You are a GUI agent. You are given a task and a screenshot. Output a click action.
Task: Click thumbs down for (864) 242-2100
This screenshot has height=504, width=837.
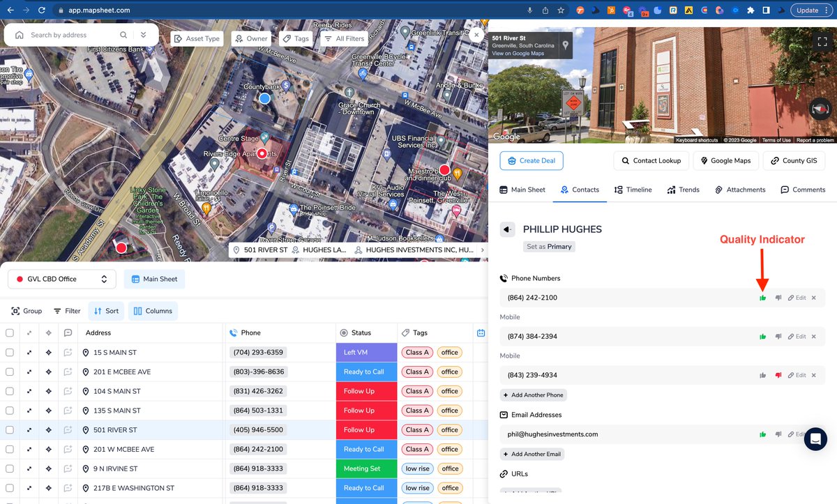778,298
